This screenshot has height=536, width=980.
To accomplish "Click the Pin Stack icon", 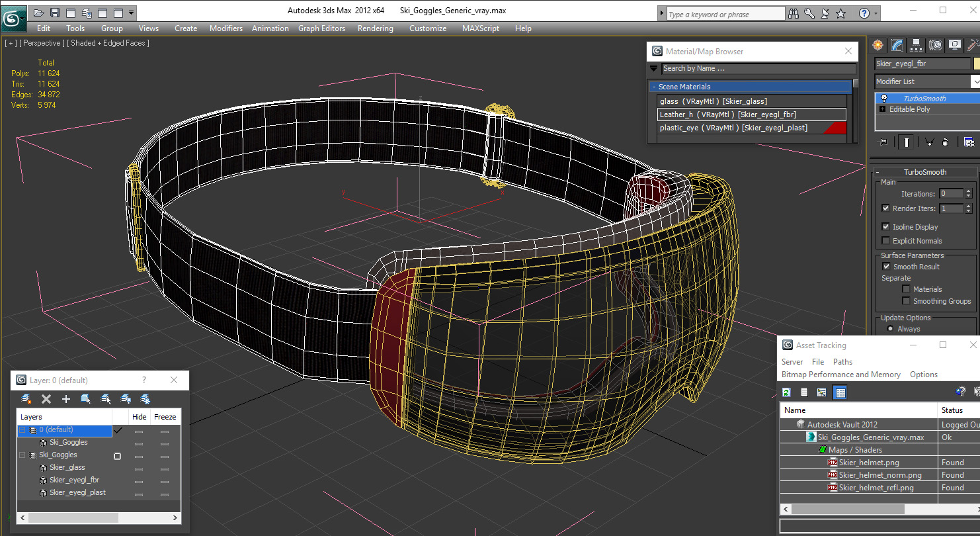I will [x=882, y=142].
